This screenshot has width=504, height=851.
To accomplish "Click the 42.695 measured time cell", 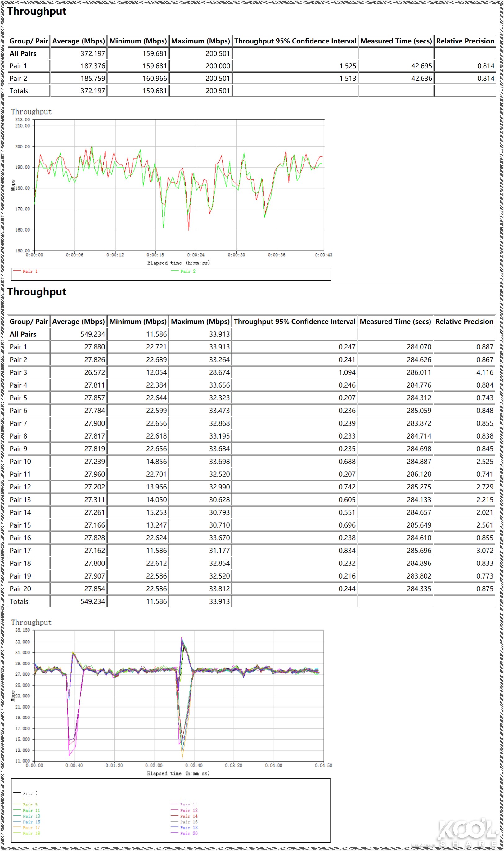I will [396, 66].
